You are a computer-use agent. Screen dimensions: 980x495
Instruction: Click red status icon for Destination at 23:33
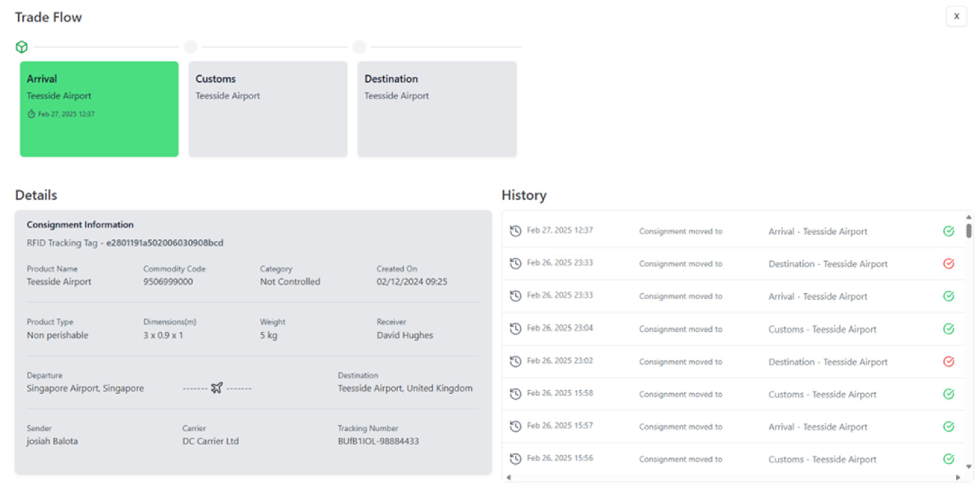point(949,263)
